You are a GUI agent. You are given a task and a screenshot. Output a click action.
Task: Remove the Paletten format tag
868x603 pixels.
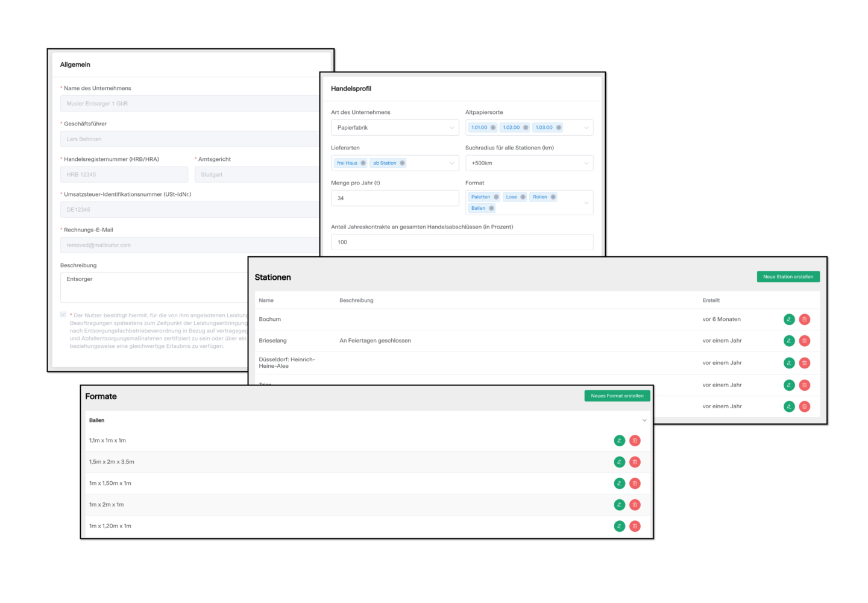coord(496,197)
